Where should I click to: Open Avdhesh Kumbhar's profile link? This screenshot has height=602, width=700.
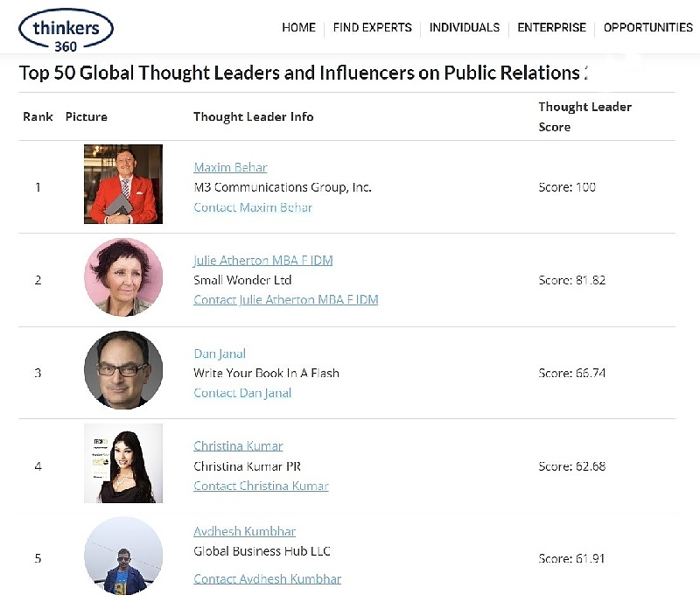[x=244, y=531]
